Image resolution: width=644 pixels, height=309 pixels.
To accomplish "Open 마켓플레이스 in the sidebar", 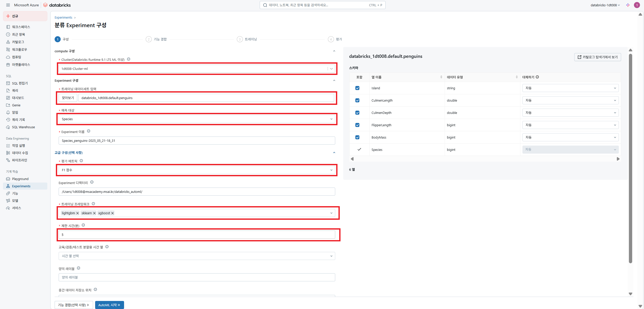I will [x=25, y=64].
